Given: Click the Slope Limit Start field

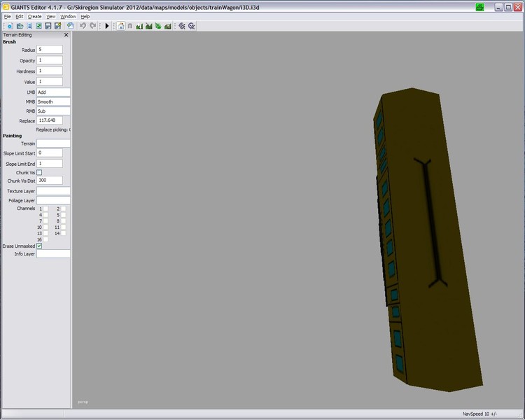Looking at the screenshot, I should coord(50,153).
